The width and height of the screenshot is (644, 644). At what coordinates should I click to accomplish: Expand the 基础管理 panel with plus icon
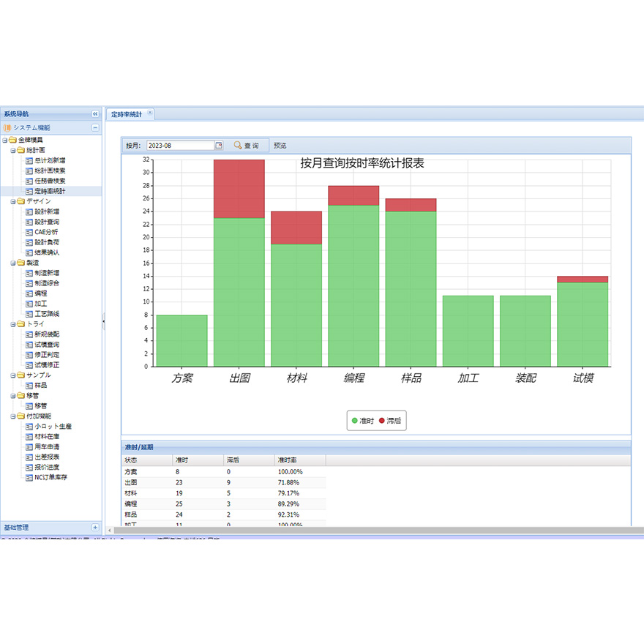tap(95, 527)
